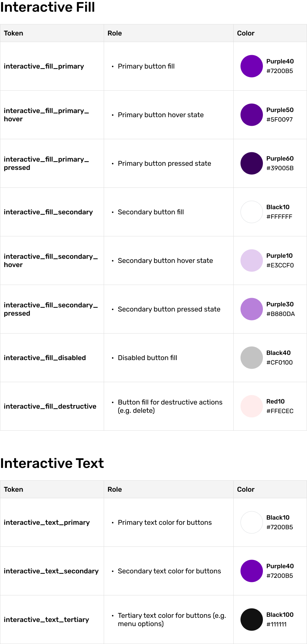The image size is (307, 644).
Task: Select the gray Black40 swatch
Action: pos(252,358)
